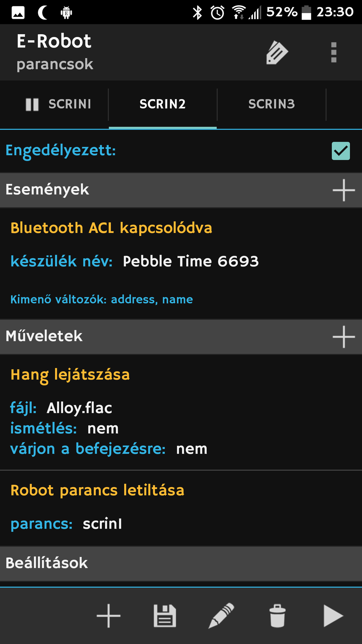Tap the Bluetooth status bar icon
The width and height of the screenshot is (362, 644).
coord(197,12)
